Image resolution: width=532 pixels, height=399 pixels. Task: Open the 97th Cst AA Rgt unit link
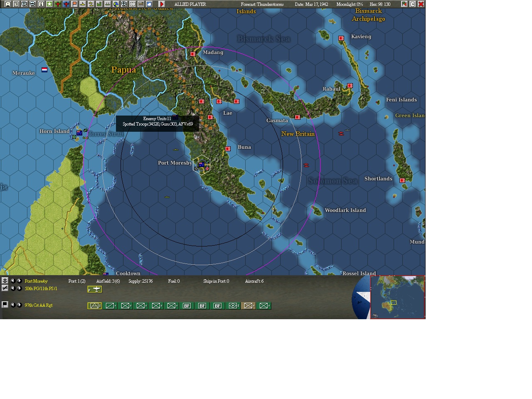click(x=38, y=305)
